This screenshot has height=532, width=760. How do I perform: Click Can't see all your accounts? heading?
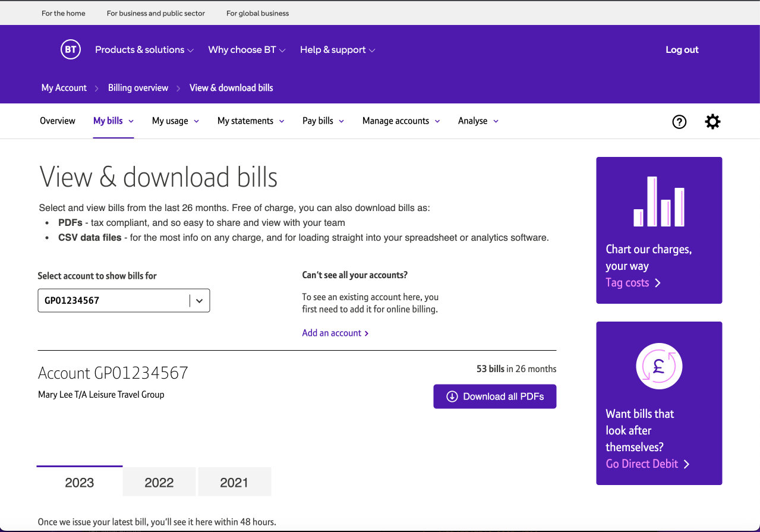coord(355,275)
